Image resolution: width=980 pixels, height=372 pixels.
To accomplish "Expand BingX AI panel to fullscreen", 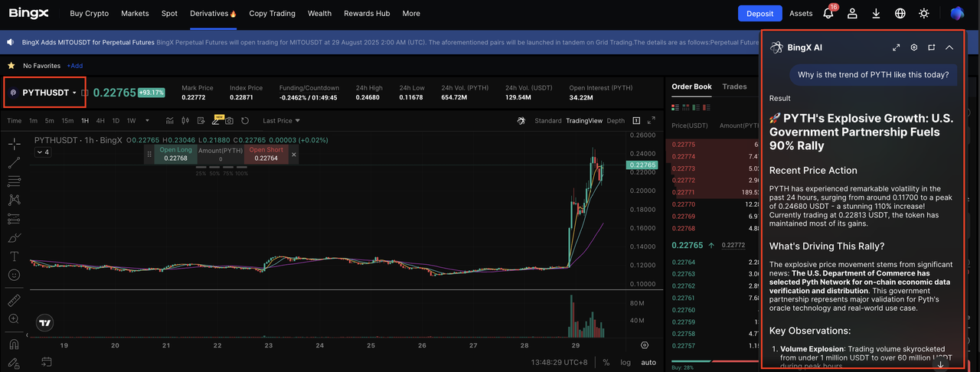I will 897,47.
